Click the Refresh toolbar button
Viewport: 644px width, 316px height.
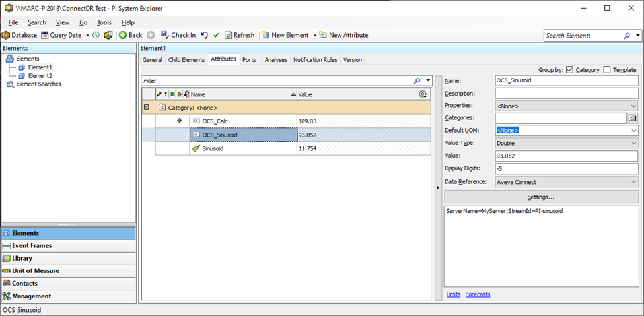[240, 35]
